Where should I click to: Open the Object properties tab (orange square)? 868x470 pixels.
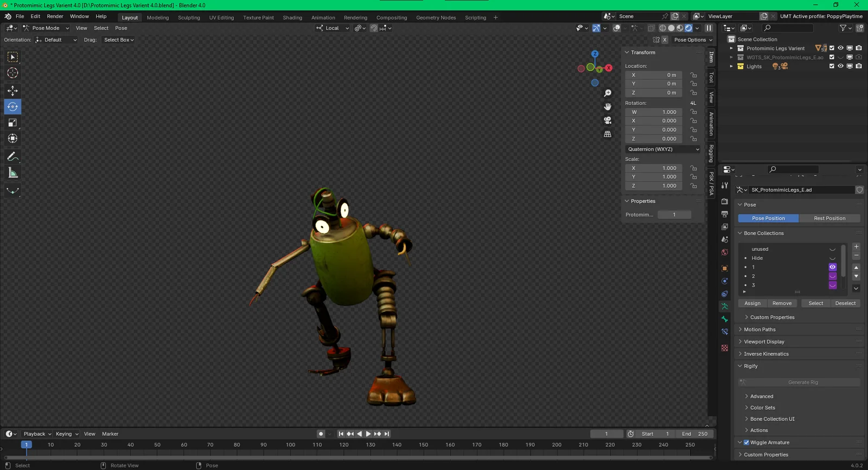[x=725, y=268]
